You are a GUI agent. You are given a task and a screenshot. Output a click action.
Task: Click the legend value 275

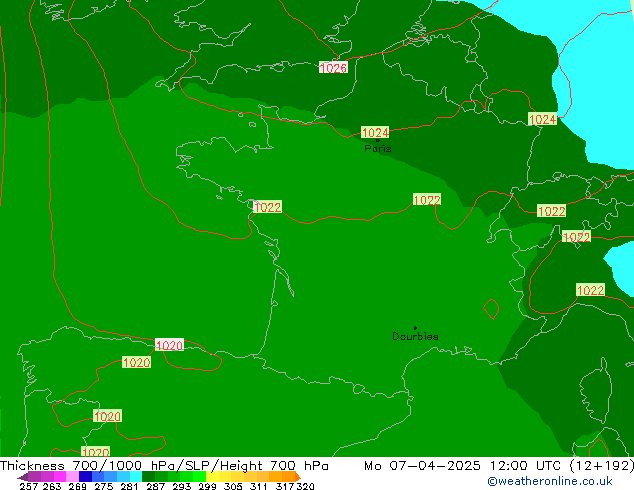coord(104,486)
